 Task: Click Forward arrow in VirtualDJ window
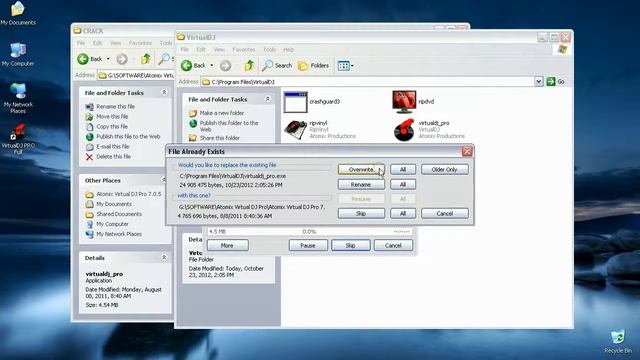click(x=225, y=65)
